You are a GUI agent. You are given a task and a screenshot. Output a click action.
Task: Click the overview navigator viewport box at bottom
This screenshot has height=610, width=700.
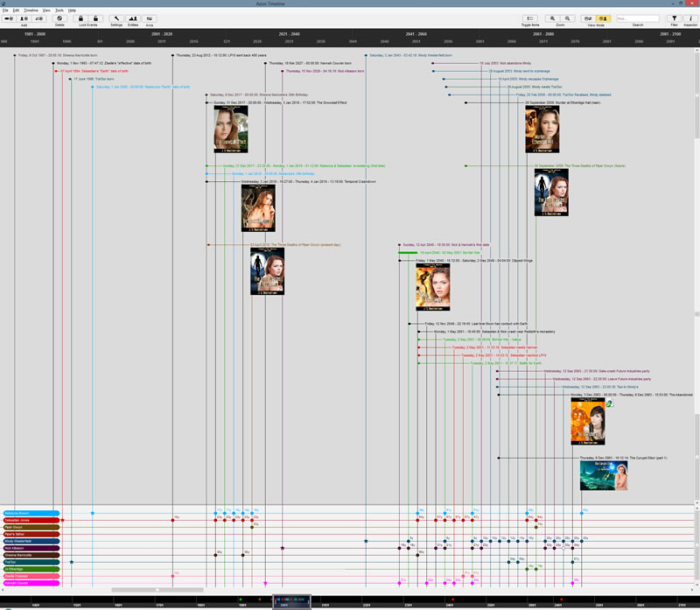[291, 601]
